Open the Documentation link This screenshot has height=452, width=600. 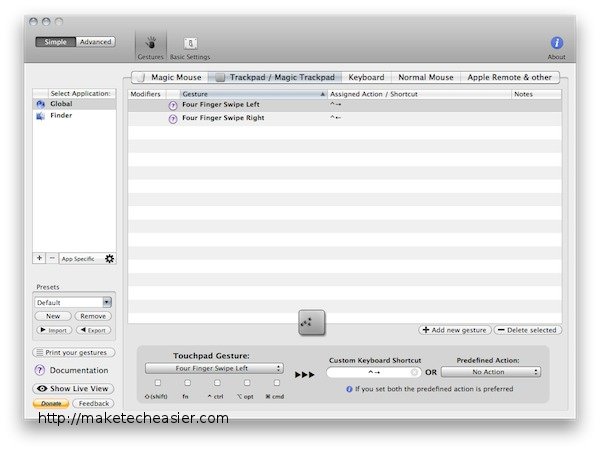79,370
